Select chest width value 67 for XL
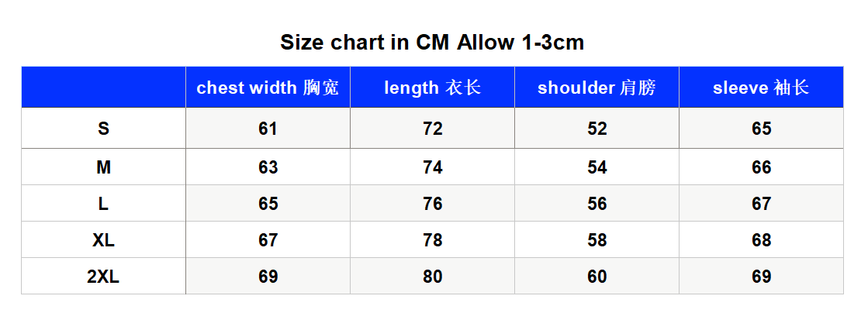This screenshot has width=868, height=313. pyautogui.click(x=268, y=240)
